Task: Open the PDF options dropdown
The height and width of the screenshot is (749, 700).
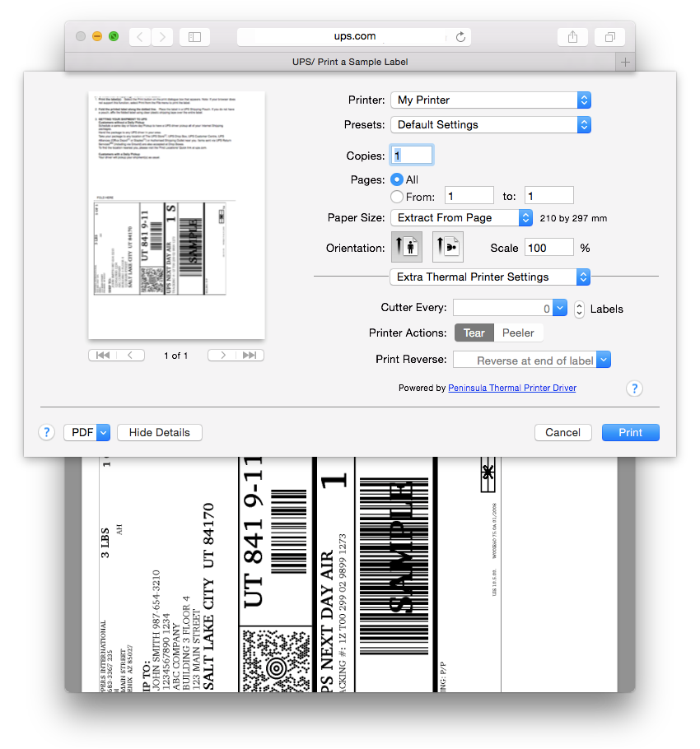Action: pyautogui.click(x=87, y=432)
